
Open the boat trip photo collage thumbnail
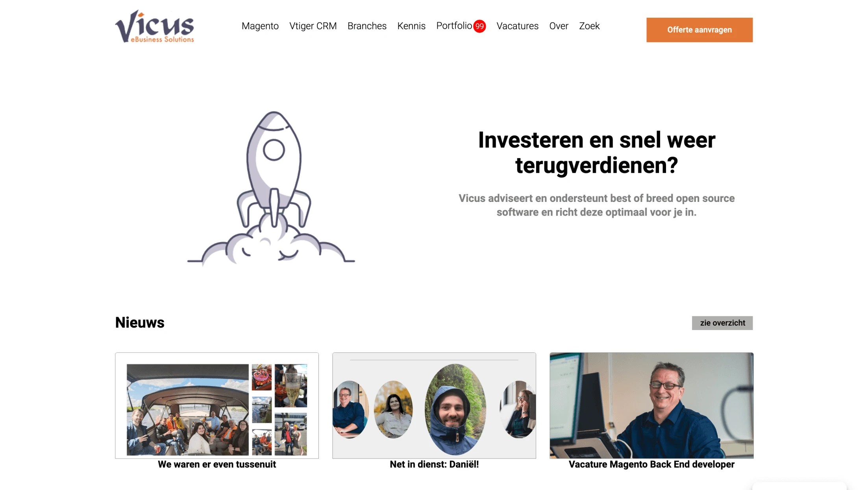coord(217,405)
